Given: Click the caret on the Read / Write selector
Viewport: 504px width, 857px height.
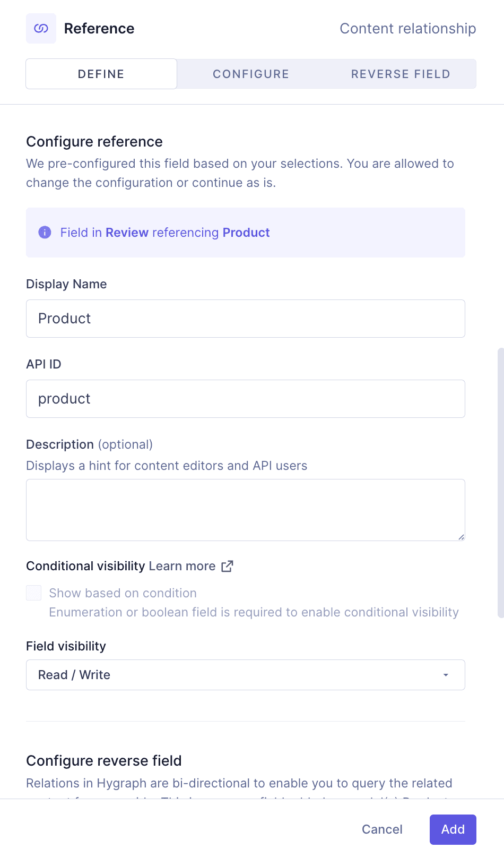Looking at the screenshot, I should [x=445, y=675].
